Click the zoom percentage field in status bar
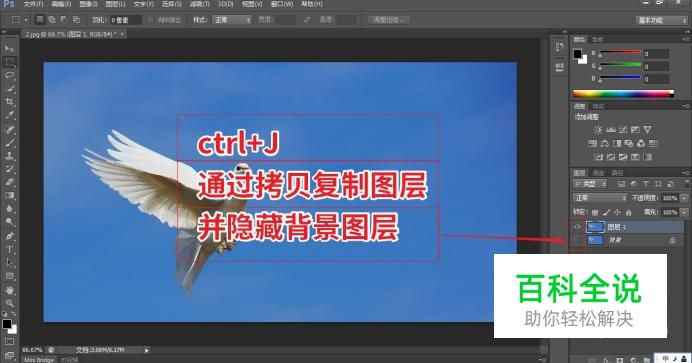692x363 pixels. (x=32, y=350)
